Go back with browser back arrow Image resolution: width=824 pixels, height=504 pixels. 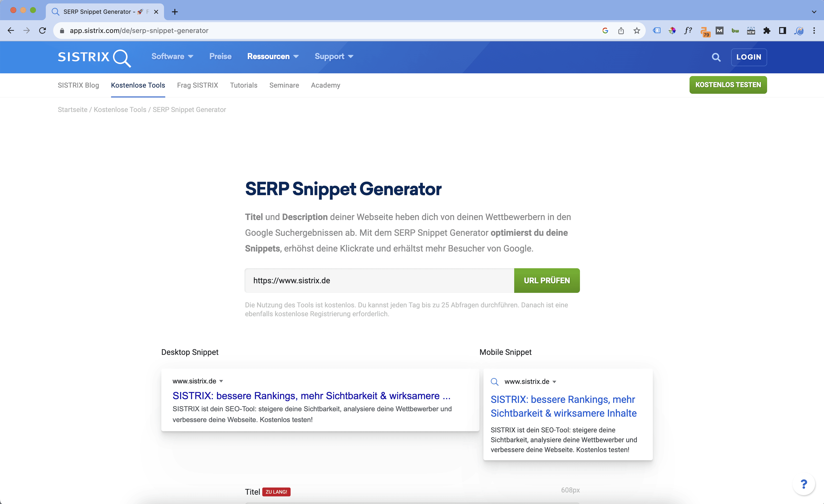pos(11,31)
